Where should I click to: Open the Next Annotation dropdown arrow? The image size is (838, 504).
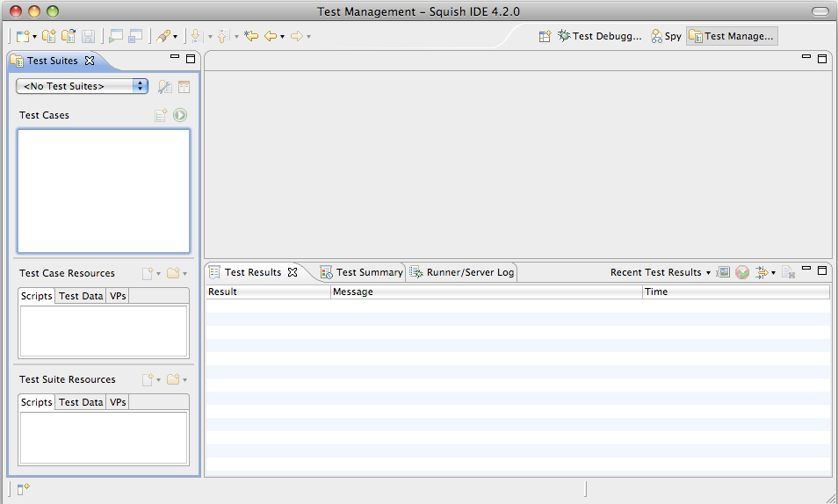[210, 37]
